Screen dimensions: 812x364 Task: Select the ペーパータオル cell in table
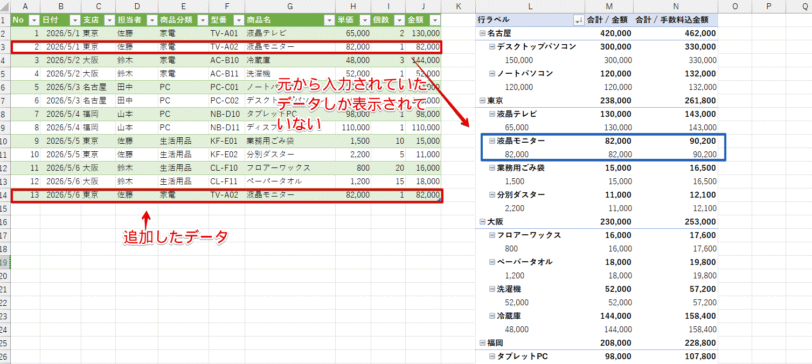click(289, 181)
